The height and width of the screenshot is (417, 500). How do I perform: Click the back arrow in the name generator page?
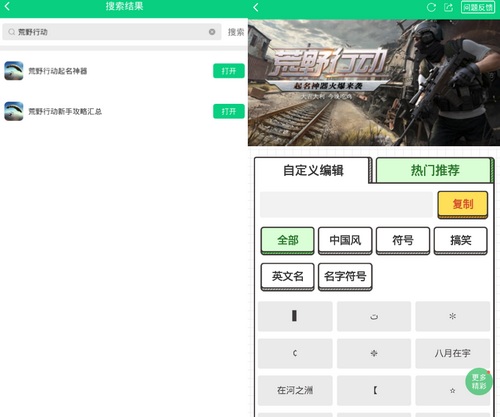tap(256, 7)
